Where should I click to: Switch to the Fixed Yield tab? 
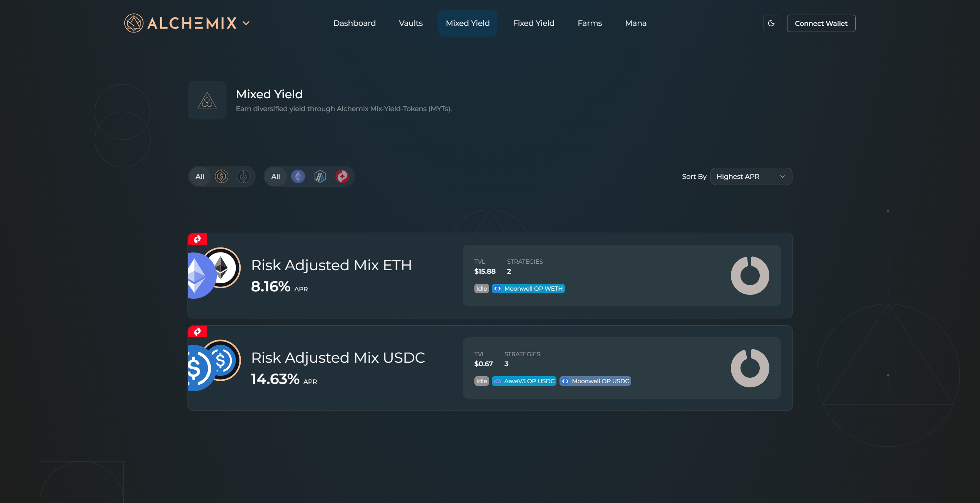click(533, 23)
